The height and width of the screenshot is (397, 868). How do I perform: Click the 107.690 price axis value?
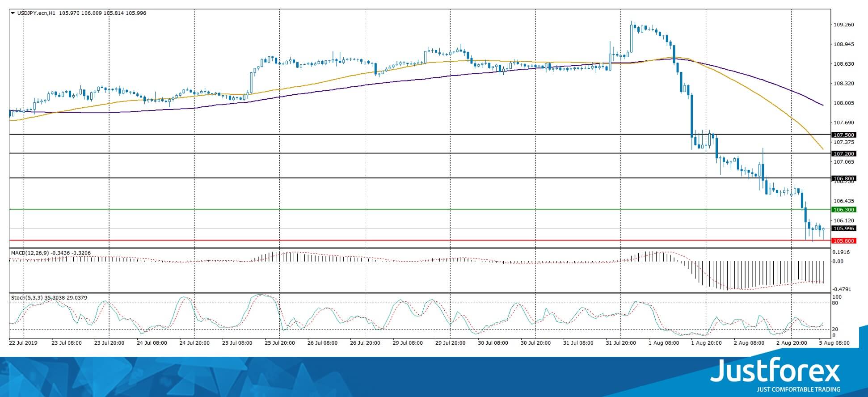(x=844, y=122)
